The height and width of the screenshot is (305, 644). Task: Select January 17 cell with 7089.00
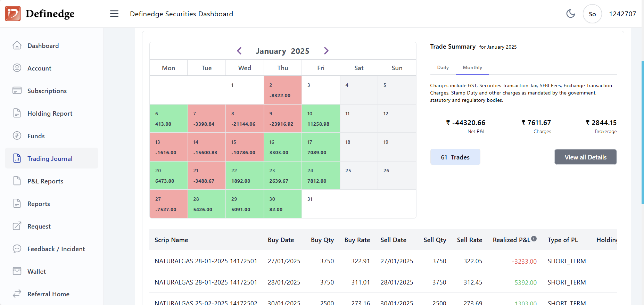click(x=321, y=147)
